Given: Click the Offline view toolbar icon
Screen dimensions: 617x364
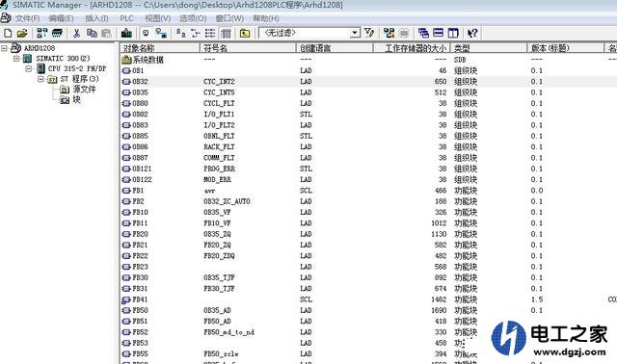Looking at the screenshot, I should (x=146, y=34).
